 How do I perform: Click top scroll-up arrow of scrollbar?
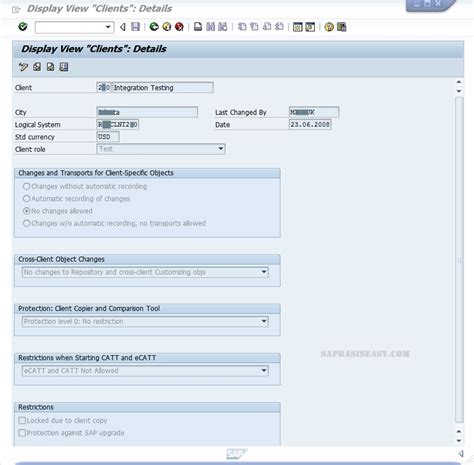click(459, 82)
